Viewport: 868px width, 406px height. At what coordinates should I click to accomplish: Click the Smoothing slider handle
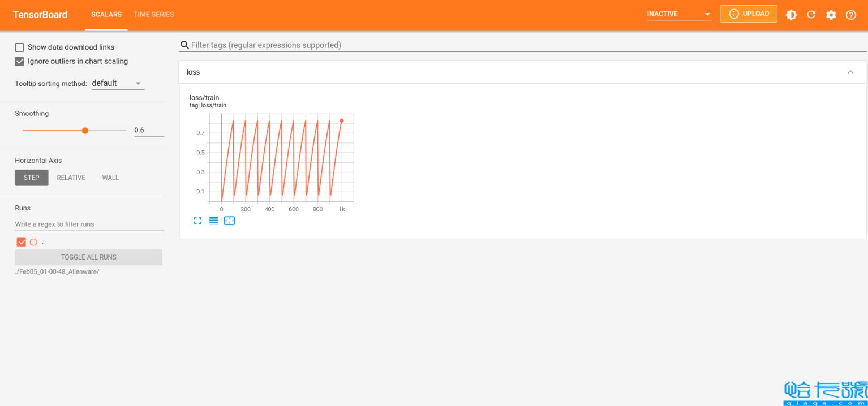pos(85,131)
